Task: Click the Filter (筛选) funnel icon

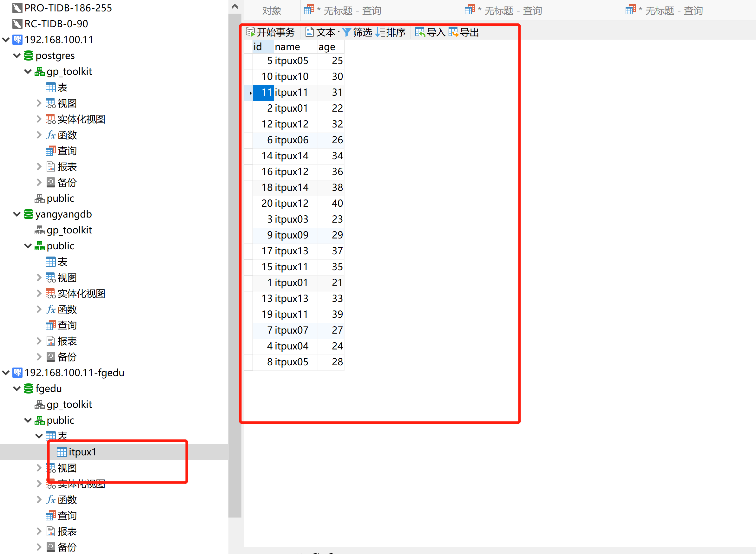Action: click(x=346, y=32)
